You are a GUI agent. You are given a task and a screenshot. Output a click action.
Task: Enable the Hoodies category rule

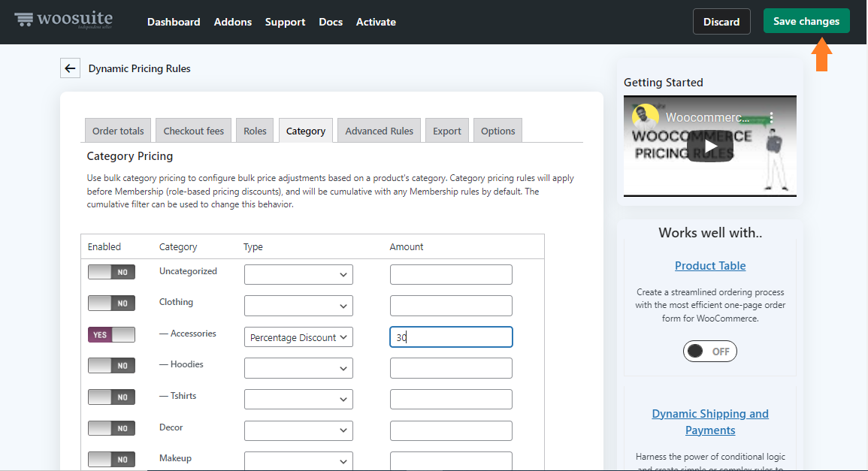coord(111,365)
